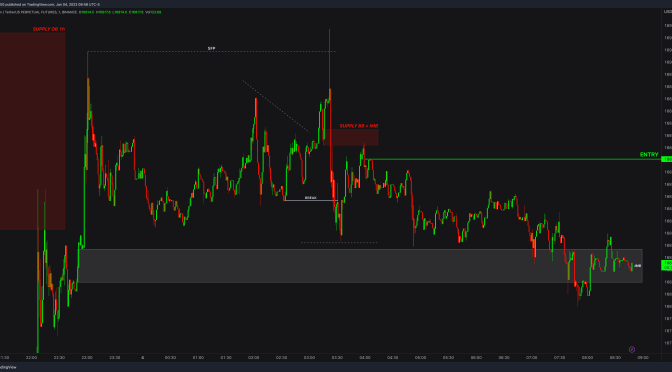Select the diagonal dashed trendline
Screen dimensions: 672x372
click(x=276, y=106)
